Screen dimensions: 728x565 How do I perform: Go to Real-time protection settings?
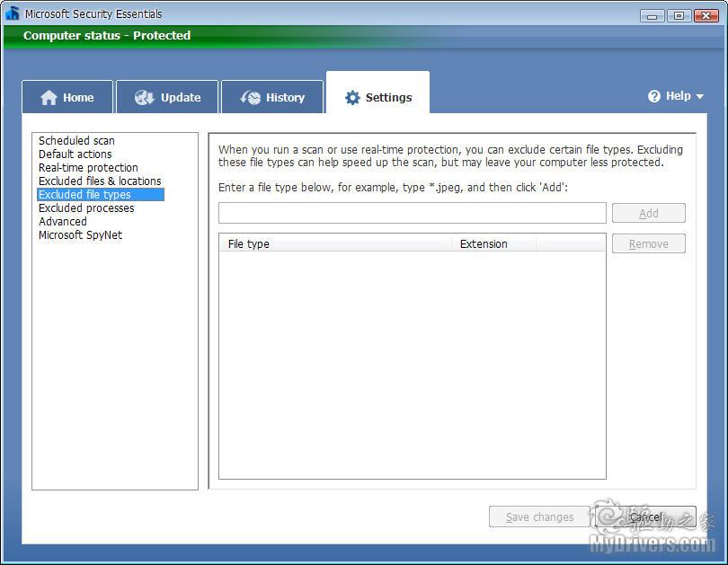coord(88,168)
